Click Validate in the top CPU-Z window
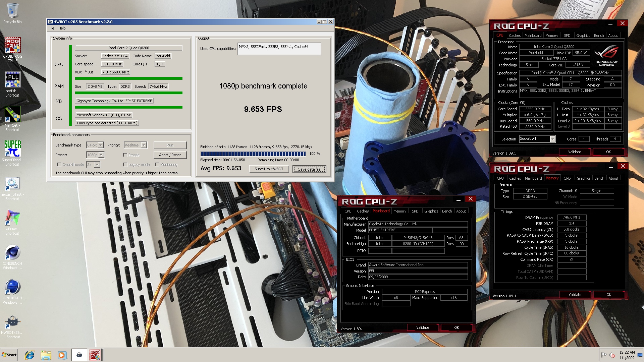The image size is (644, 362). (x=575, y=152)
